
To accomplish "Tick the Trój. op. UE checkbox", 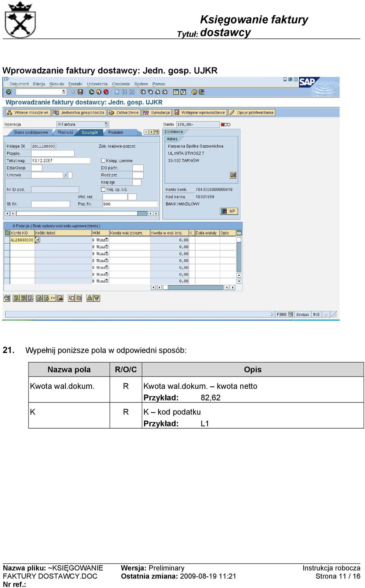I will click(x=103, y=189).
